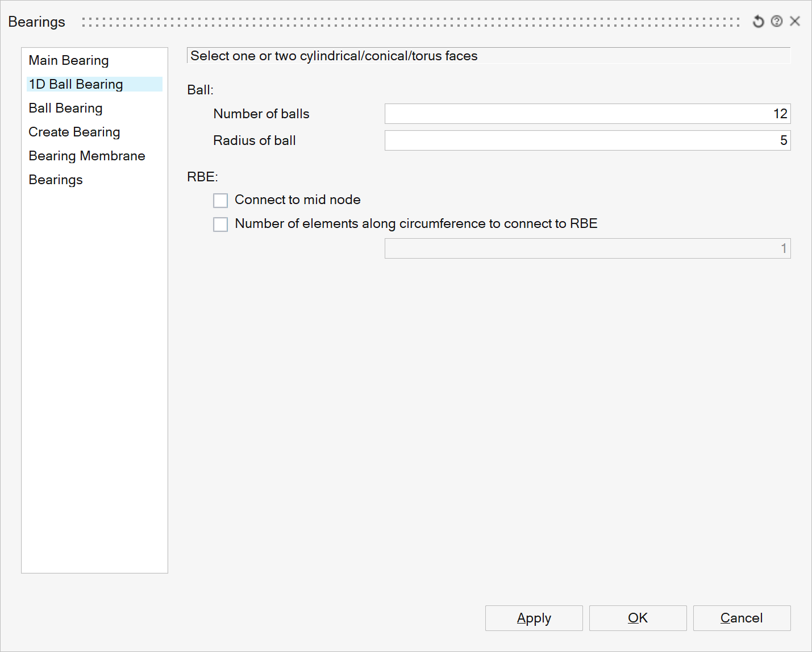Close the Bearings dialog
This screenshot has height=652, width=812.
795,22
